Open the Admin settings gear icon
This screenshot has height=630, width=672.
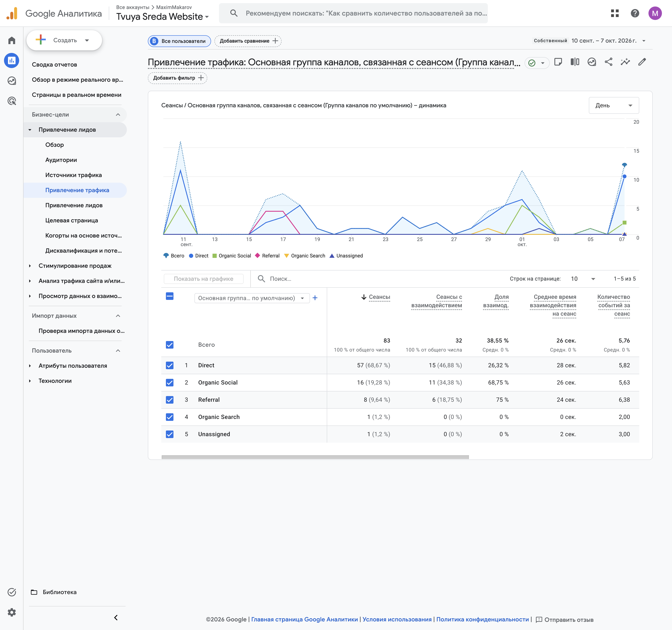click(x=12, y=612)
